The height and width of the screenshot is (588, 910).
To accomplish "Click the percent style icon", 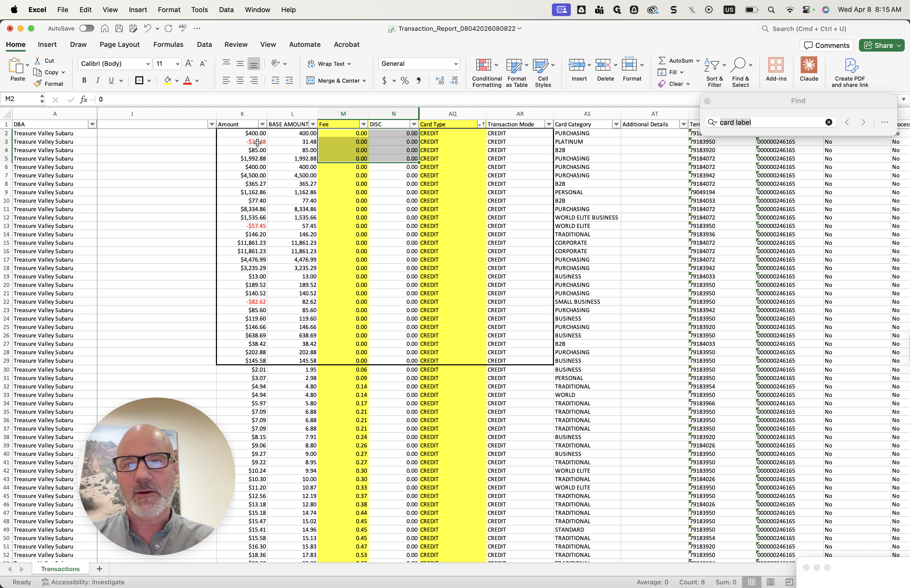I will click(404, 81).
